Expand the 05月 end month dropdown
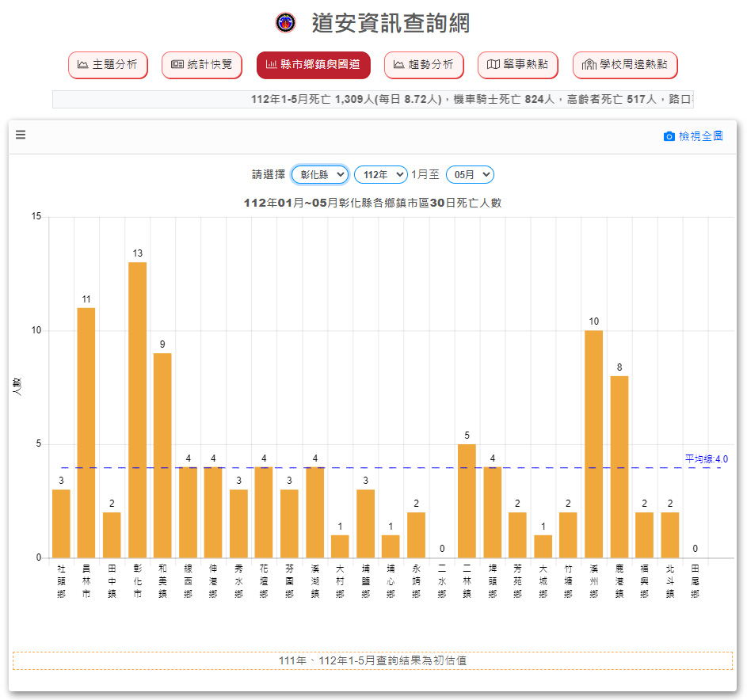 [x=470, y=174]
